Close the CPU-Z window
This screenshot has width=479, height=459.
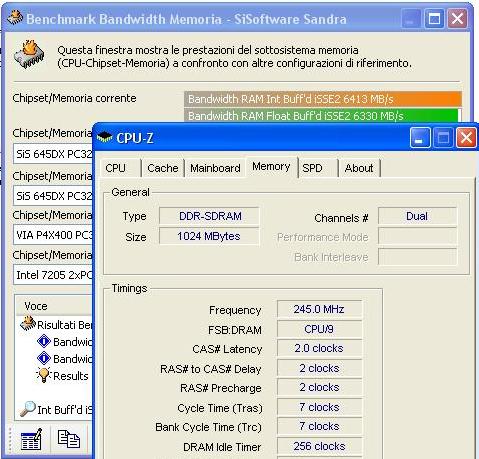click(x=466, y=137)
